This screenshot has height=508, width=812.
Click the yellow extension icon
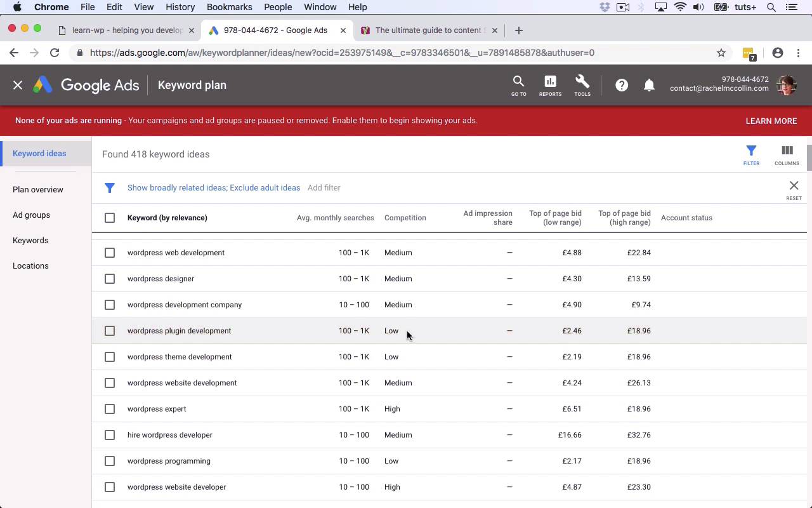pos(749,54)
